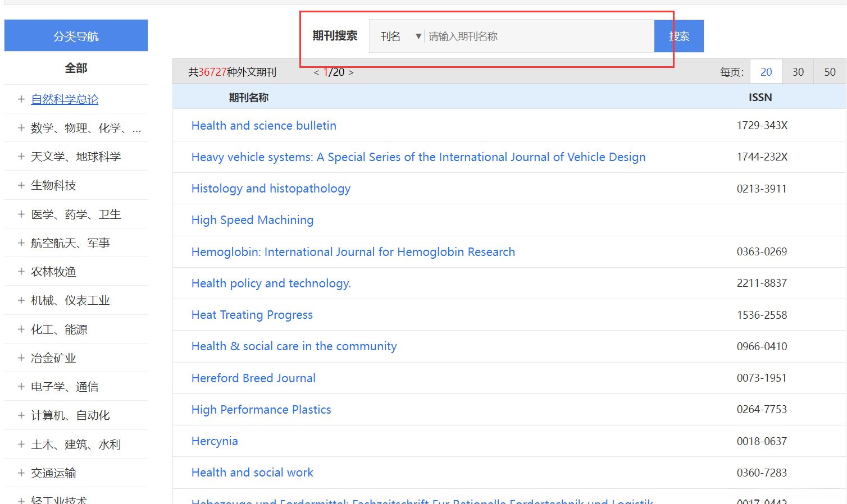Screen dimensions: 847x504
Task: Click ISSN 1536-2558 in the table
Action: (762, 315)
